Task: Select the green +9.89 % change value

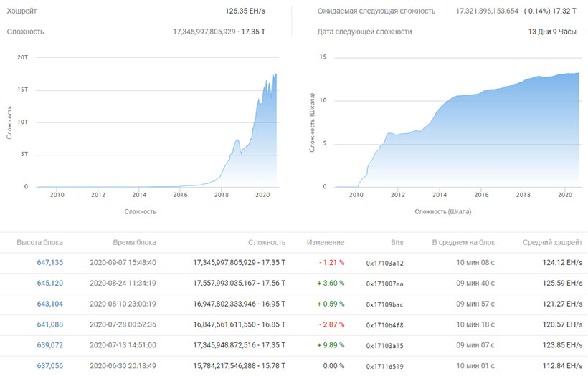Action: pyautogui.click(x=331, y=345)
